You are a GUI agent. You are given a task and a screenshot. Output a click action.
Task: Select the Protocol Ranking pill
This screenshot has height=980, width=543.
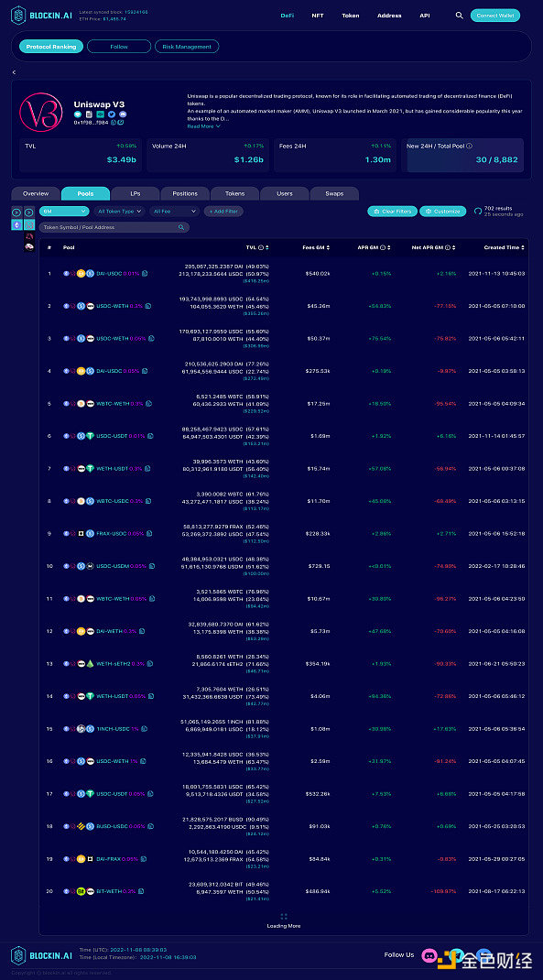(51, 46)
